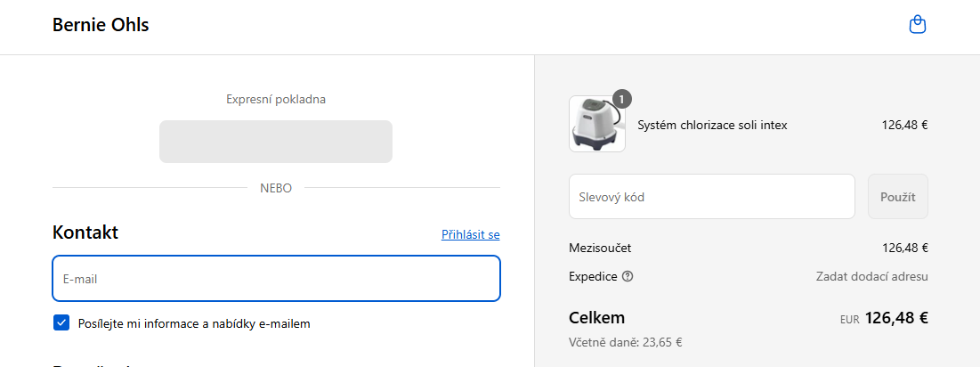The width and height of the screenshot is (980, 367).
Task: Click the 'Zadat dodací adresu' shipping text
Action: [x=871, y=276]
